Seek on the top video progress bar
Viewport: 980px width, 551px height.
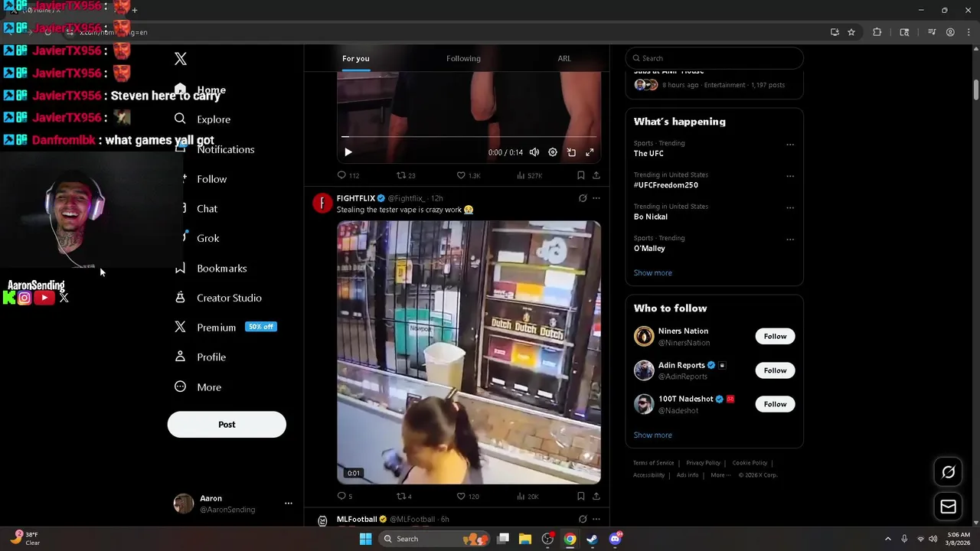pyautogui.click(x=469, y=137)
